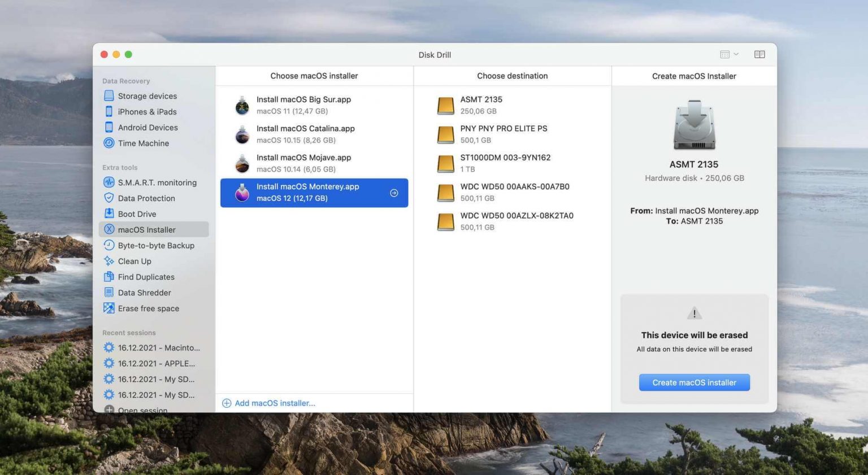Image resolution: width=868 pixels, height=475 pixels.
Task: Open the Data Shredder tool
Action: pyautogui.click(x=144, y=292)
